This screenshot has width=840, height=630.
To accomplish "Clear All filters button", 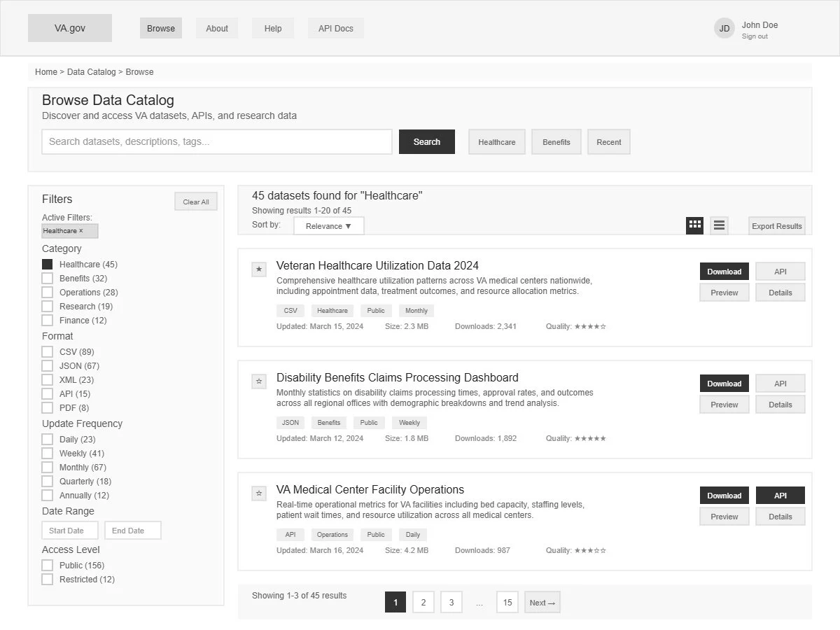I will [196, 202].
